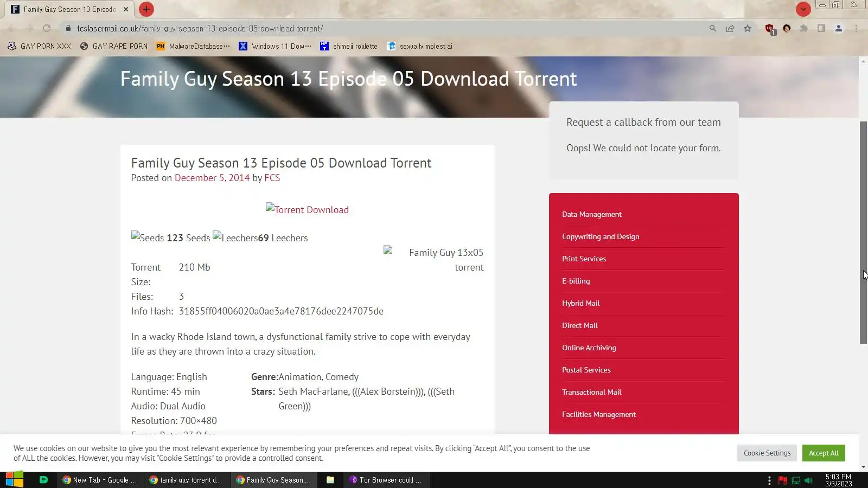The height and width of the screenshot is (488, 868).
Task: Click the Torrent Download image link
Action: [307, 210]
